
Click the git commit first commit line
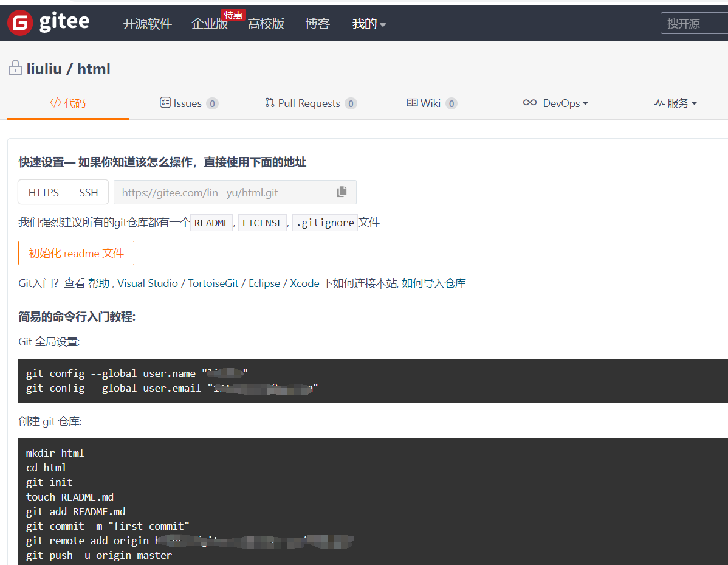[108, 527]
